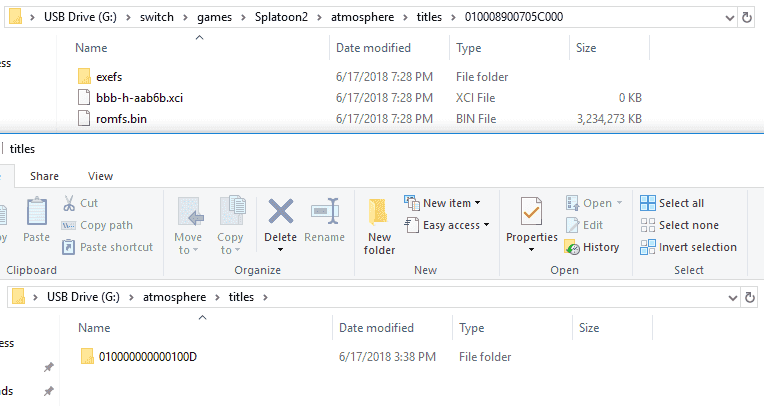Viewport: 764px width, 406px height.
Task: Click 010008900705C000 in upper address bar
Action: (514, 17)
